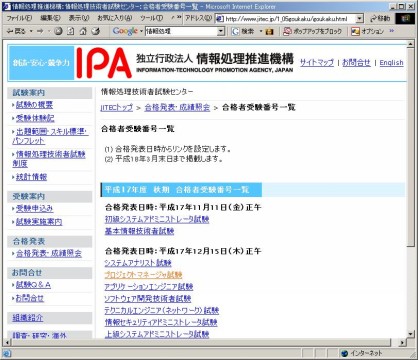Open the 合格発表・成績照会 breadcrumb link
The height and width of the screenshot is (360, 418).
pos(177,107)
